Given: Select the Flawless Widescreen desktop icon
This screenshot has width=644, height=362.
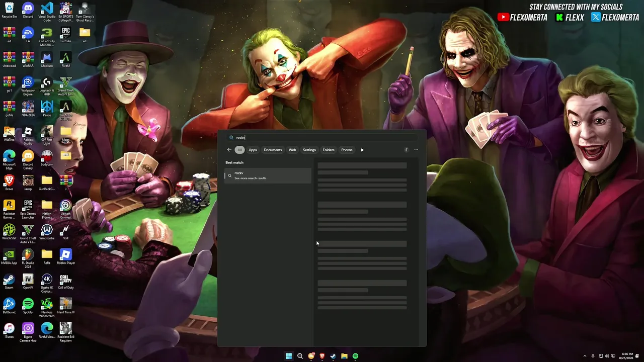Looking at the screenshot, I should coord(47,308).
